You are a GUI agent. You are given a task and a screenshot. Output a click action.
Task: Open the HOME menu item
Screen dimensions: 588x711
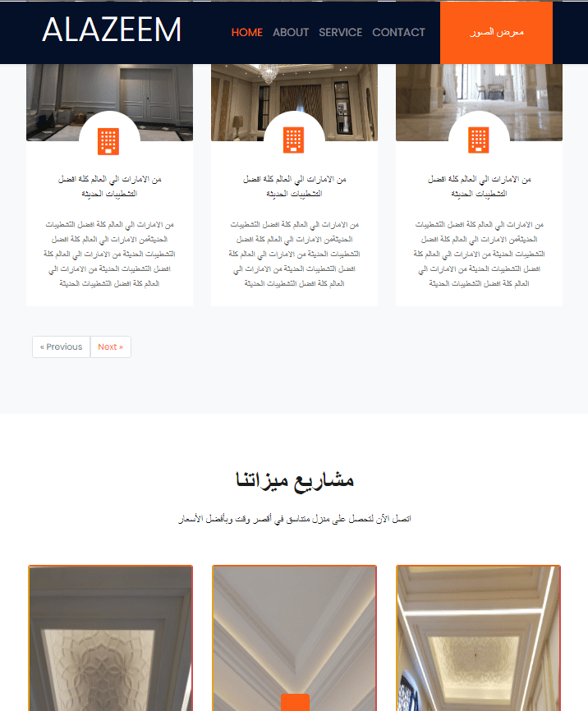[x=247, y=33]
